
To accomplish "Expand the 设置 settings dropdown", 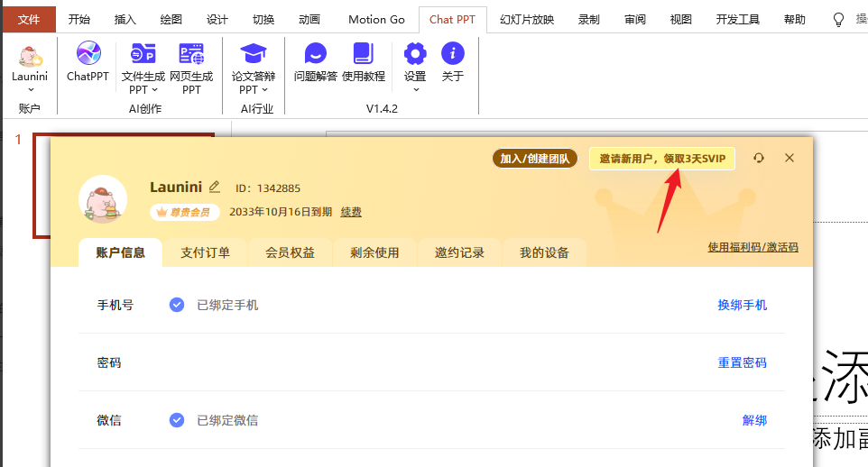I will tap(415, 89).
